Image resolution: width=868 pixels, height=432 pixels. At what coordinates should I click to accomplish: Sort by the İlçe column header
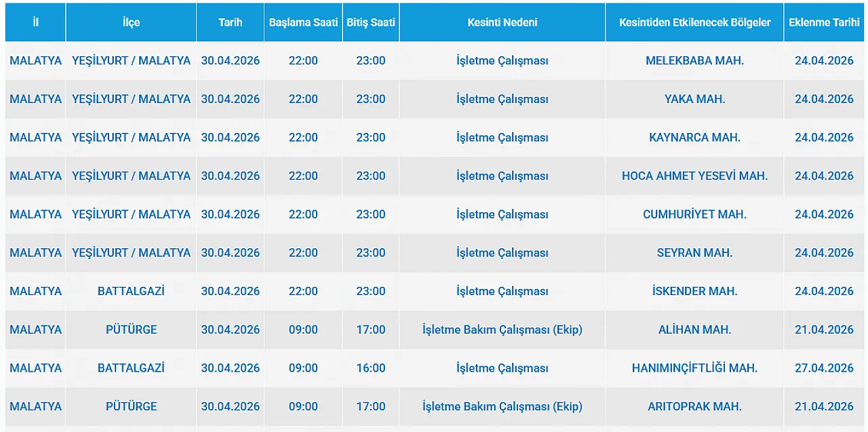(131, 22)
